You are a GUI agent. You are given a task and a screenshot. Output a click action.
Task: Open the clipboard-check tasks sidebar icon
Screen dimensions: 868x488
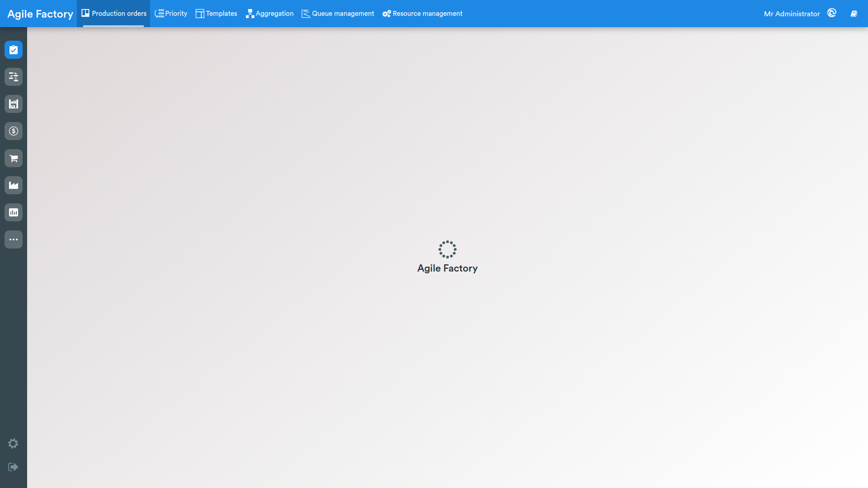pos(14,50)
